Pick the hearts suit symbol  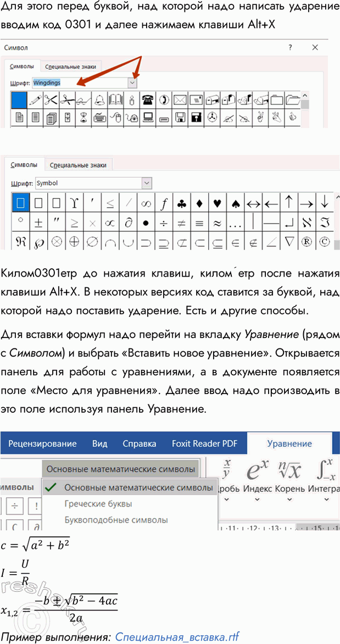click(x=217, y=203)
